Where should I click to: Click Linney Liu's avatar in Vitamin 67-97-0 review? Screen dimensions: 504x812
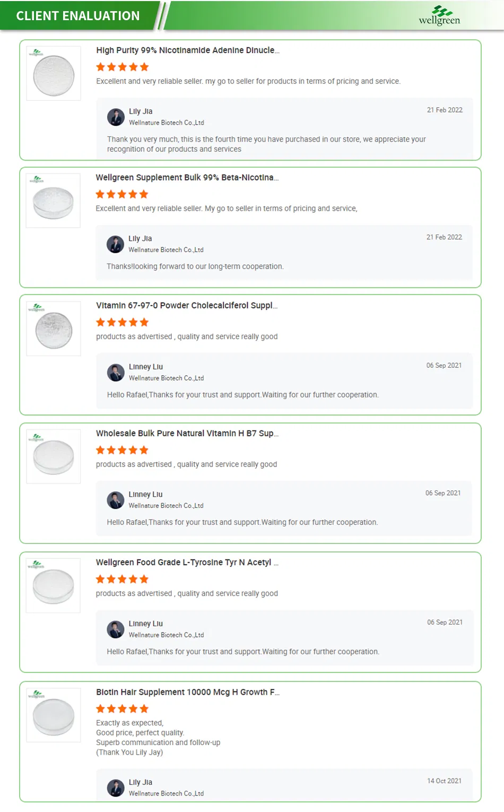point(116,373)
